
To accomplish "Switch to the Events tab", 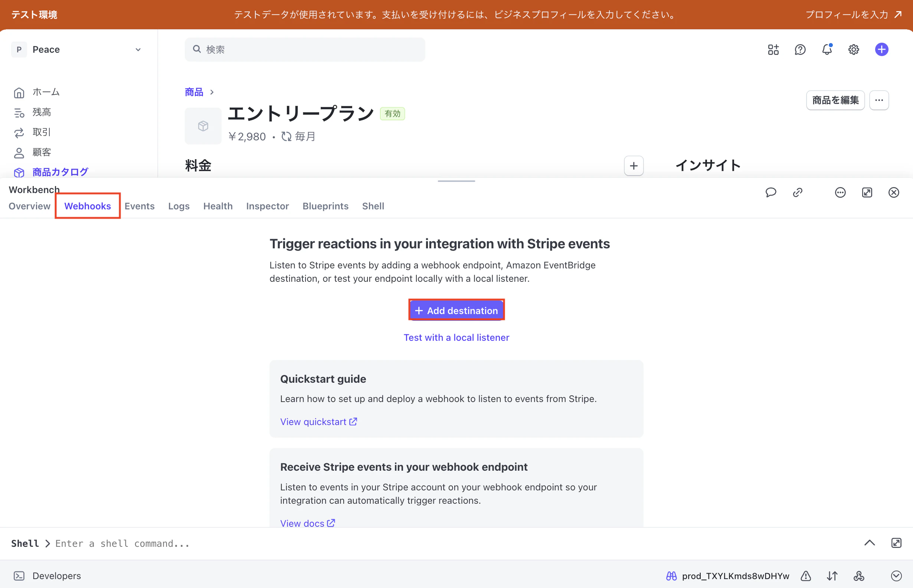I will pyautogui.click(x=139, y=206).
